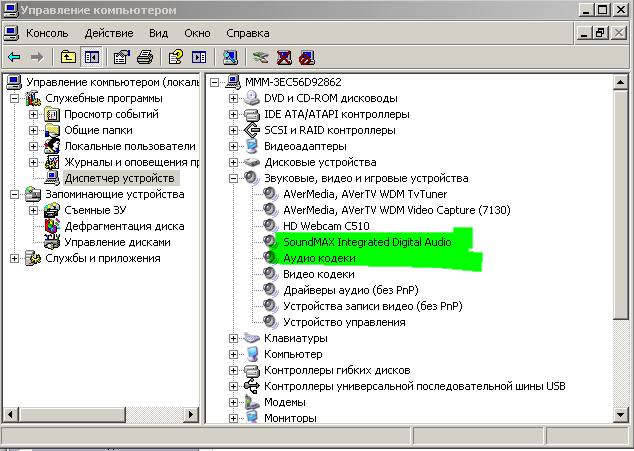Click the uninstall device red X icon
The image size is (634, 451).
[284, 57]
